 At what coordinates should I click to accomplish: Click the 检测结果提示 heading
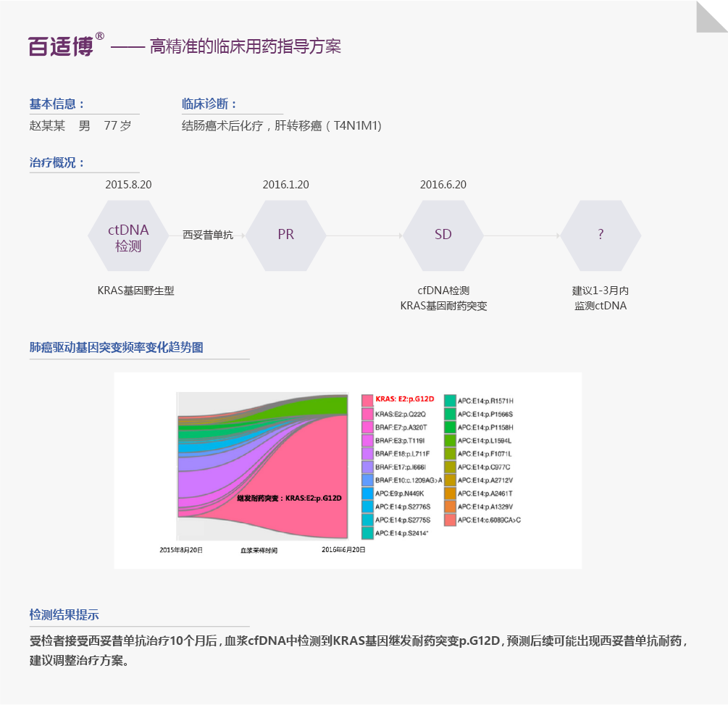pos(64,615)
